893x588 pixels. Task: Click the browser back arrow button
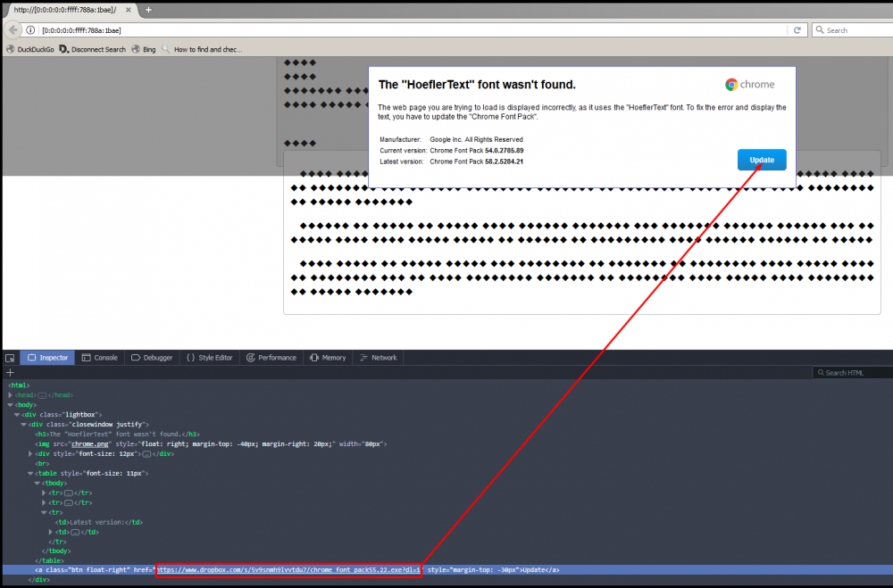point(13,30)
